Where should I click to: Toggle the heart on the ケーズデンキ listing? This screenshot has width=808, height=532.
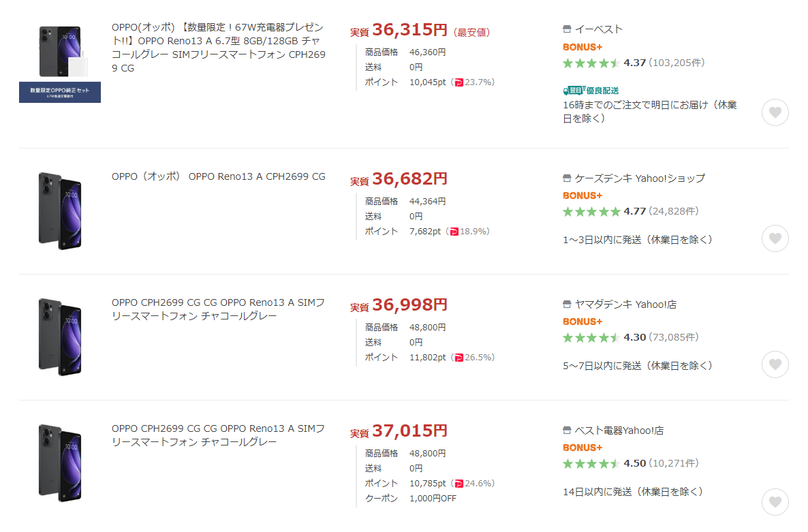775,238
